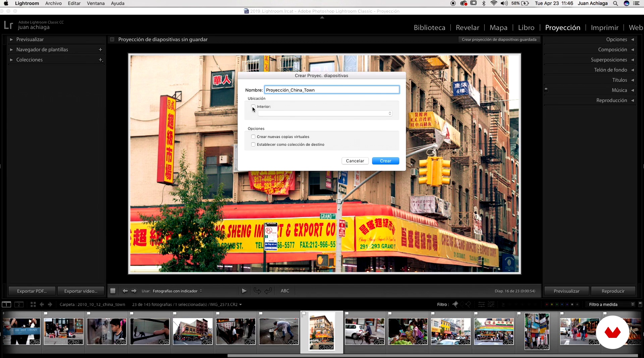
Task: Click Exportar vídeo button
Action: tap(81, 291)
